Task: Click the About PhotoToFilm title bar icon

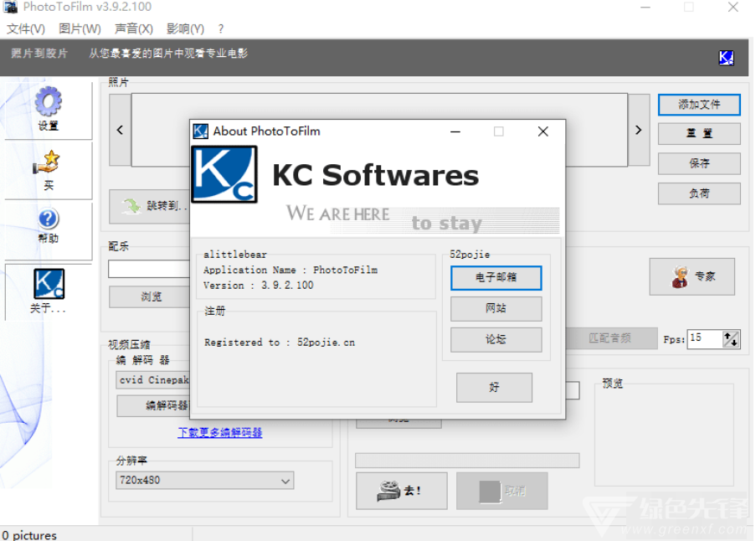Action: pyautogui.click(x=201, y=131)
